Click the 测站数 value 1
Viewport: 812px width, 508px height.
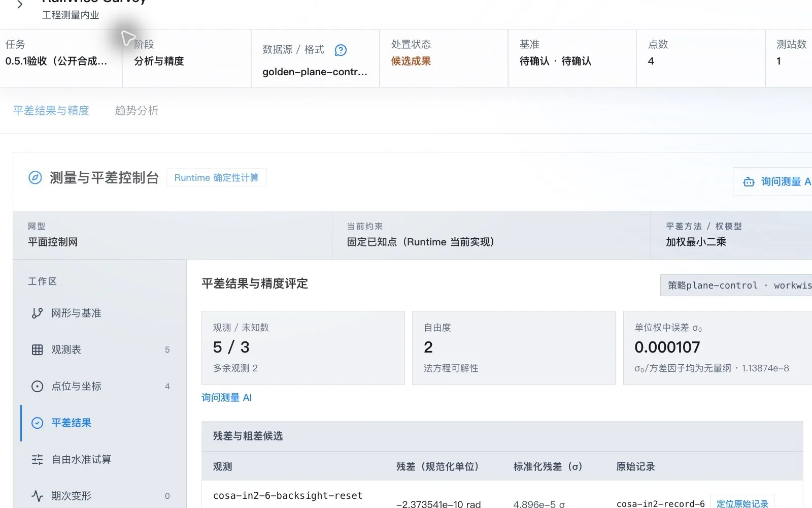click(x=779, y=61)
